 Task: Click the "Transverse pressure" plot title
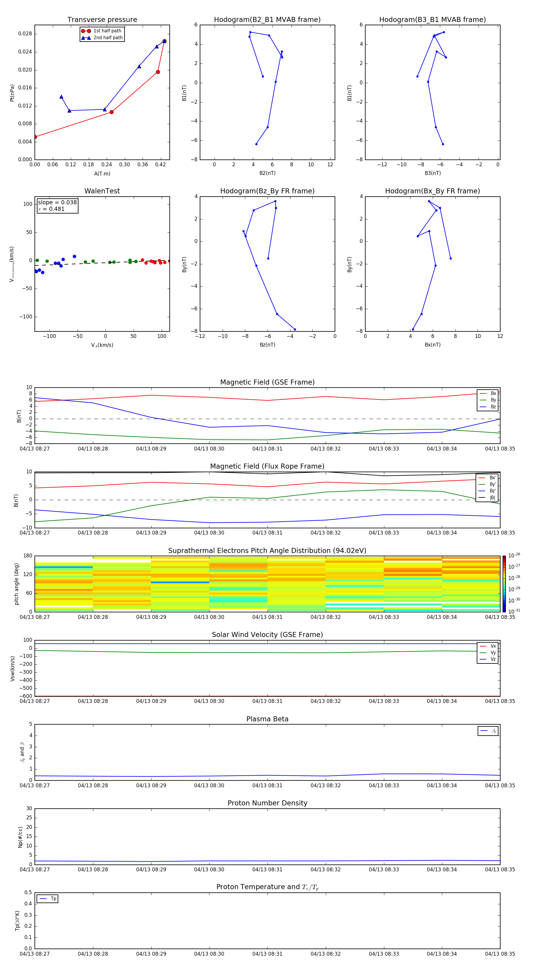click(102, 20)
